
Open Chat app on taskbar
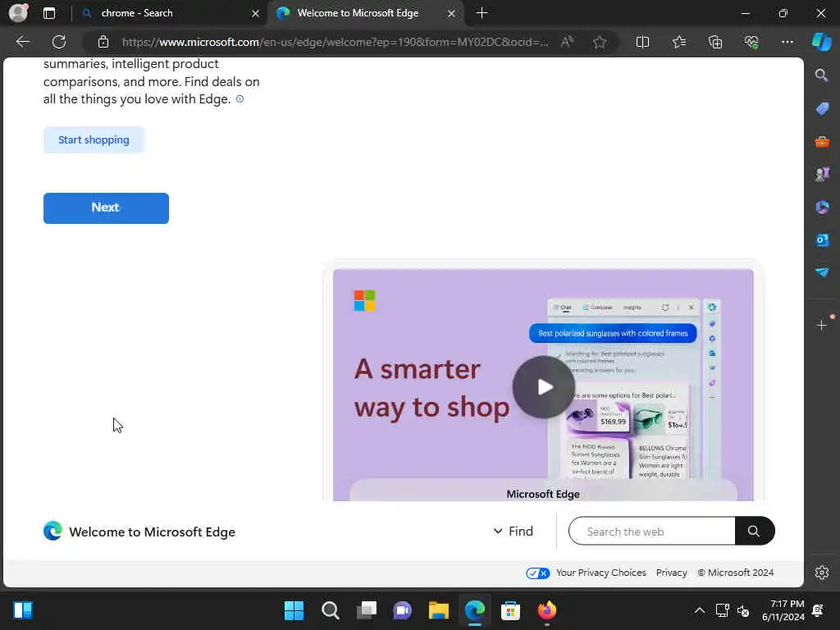pyautogui.click(x=402, y=610)
